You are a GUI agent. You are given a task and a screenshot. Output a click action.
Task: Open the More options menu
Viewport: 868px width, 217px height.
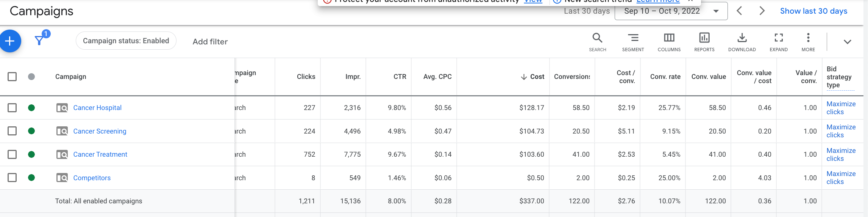coord(808,41)
